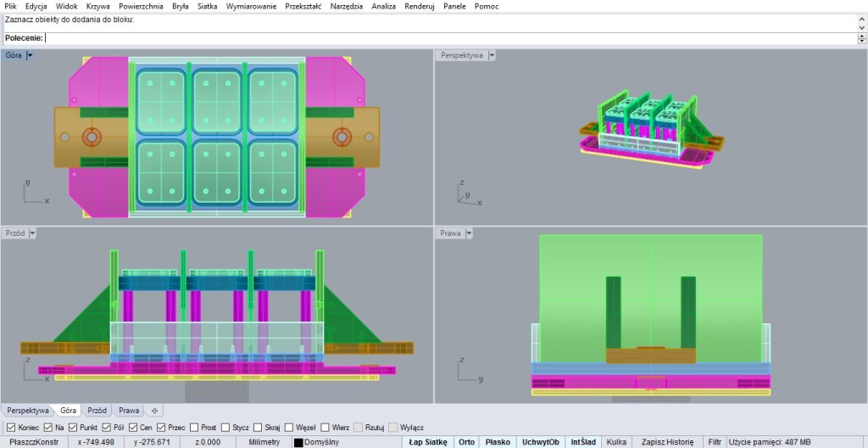Viewport: 868px width, 448px height.
Task: Click the PłaszczKonstr coordinate mode pane
Action: [x=34, y=442]
